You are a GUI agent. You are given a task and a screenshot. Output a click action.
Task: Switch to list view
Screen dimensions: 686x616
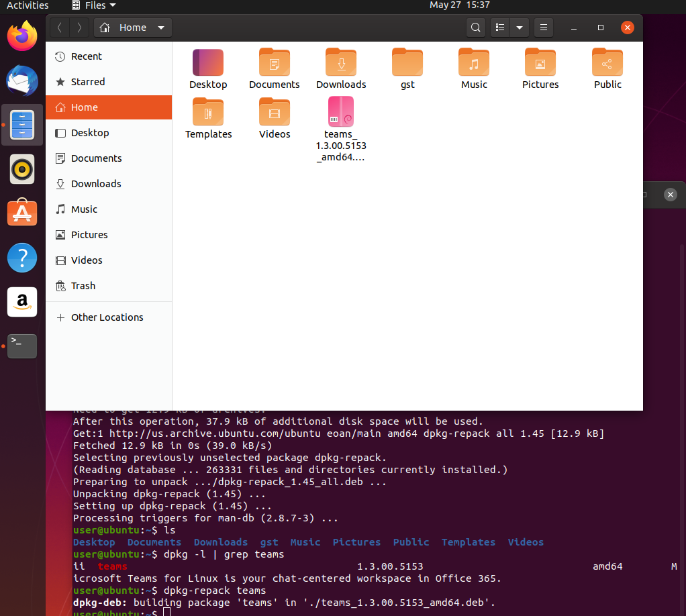499,28
